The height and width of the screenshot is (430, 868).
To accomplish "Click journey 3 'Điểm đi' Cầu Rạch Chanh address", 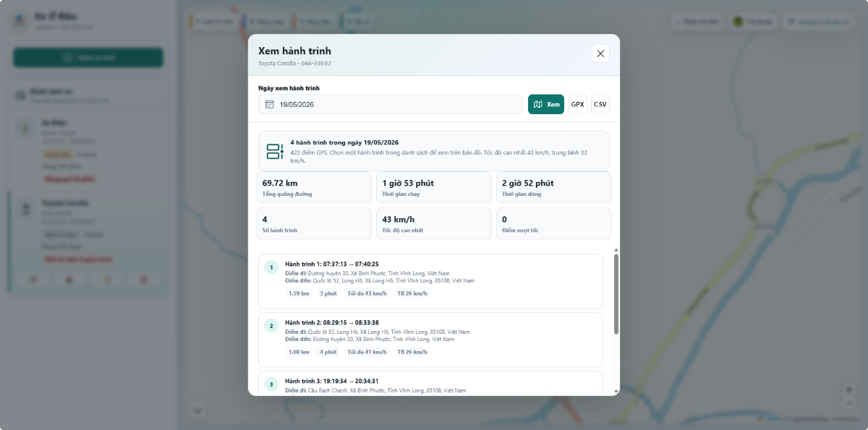I will (375, 390).
